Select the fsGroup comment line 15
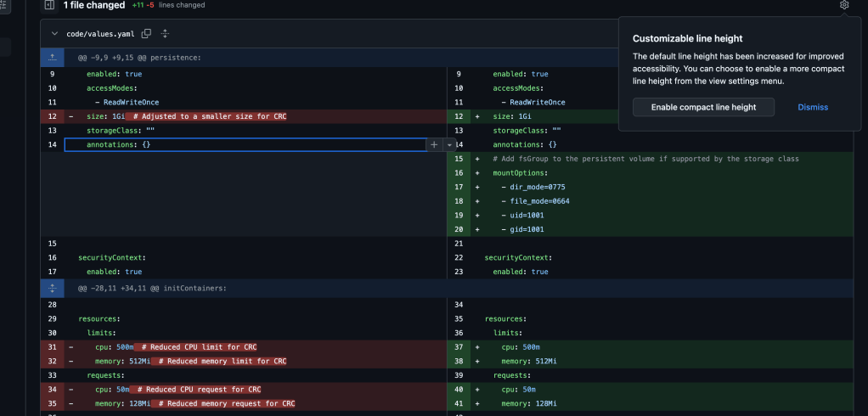This screenshot has width=868, height=416. tap(646, 159)
